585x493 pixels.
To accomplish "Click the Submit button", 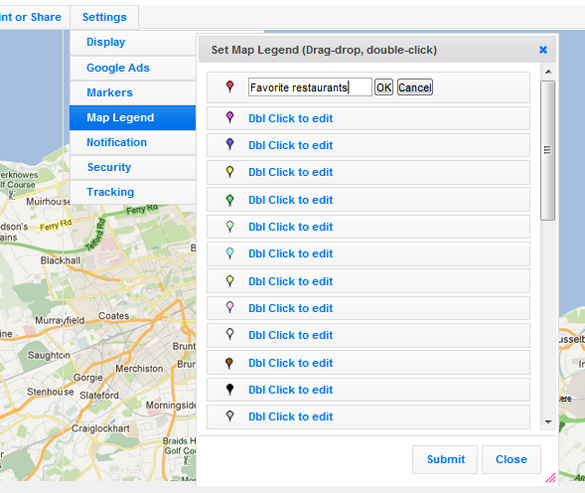I will (x=445, y=459).
